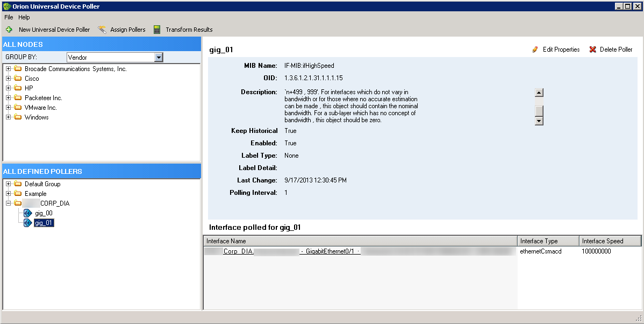Select the CORP_DIA group label
The height and width of the screenshot is (324, 644).
pyautogui.click(x=55, y=203)
